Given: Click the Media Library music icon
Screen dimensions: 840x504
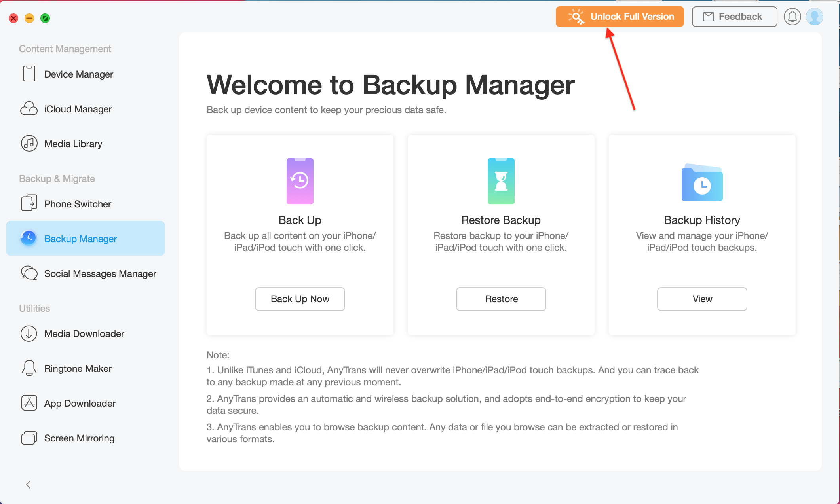Looking at the screenshot, I should pos(29,144).
